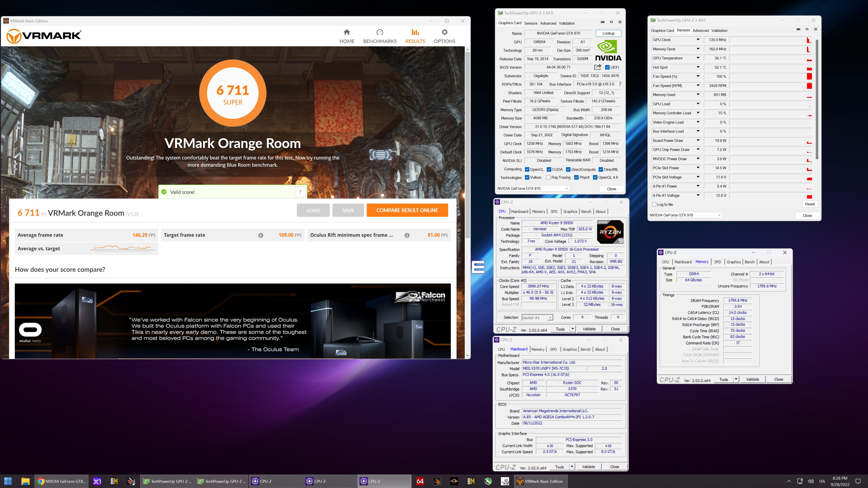
Task: Open Tools dropdown arrow in CPU-Z CPU window
Action: click(573, 329)
